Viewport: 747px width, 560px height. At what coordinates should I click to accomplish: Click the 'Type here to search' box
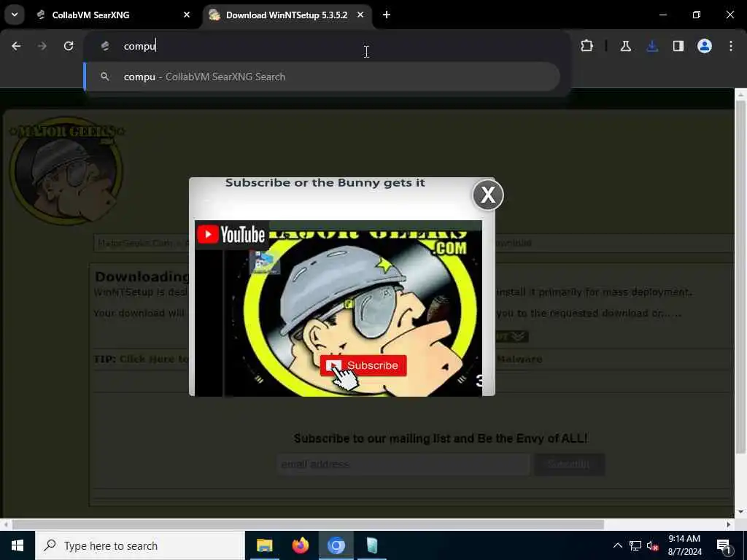coord(140,545)
